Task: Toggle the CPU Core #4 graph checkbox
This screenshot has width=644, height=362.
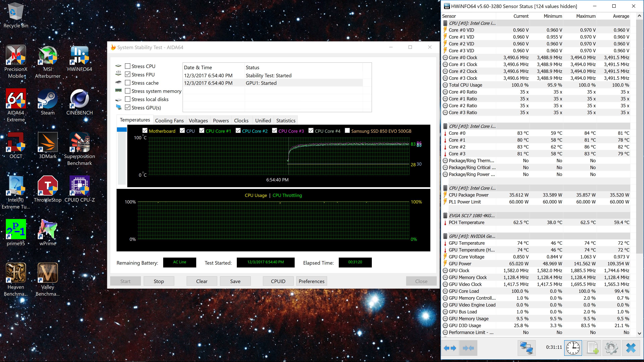Action: 311,131
